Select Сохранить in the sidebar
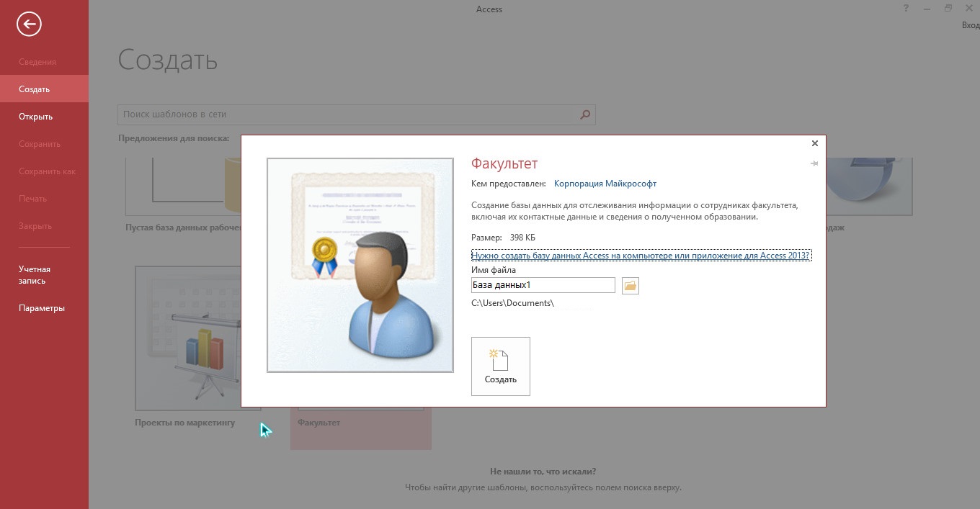Image resolution: width=980 pixels, height=509 pixels. 44,144
